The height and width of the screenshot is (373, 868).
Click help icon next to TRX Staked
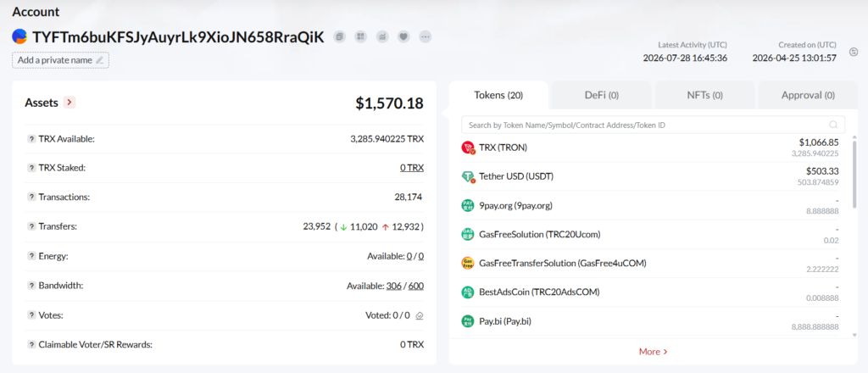point(31,168)
